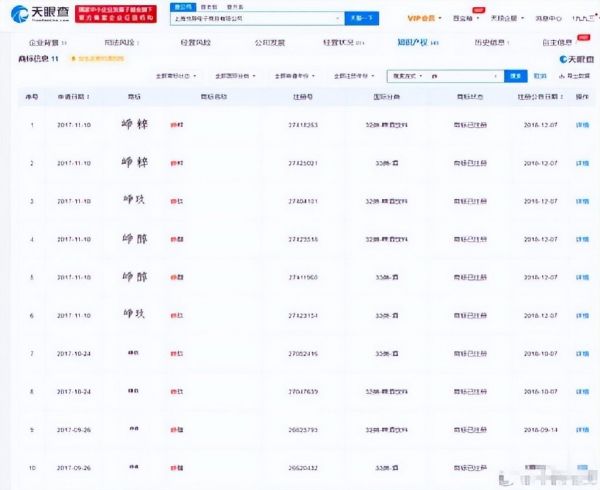Click the red promotional banner beside the logo
The width and height of the screenshot is (600, 490).
coord(116,14)
